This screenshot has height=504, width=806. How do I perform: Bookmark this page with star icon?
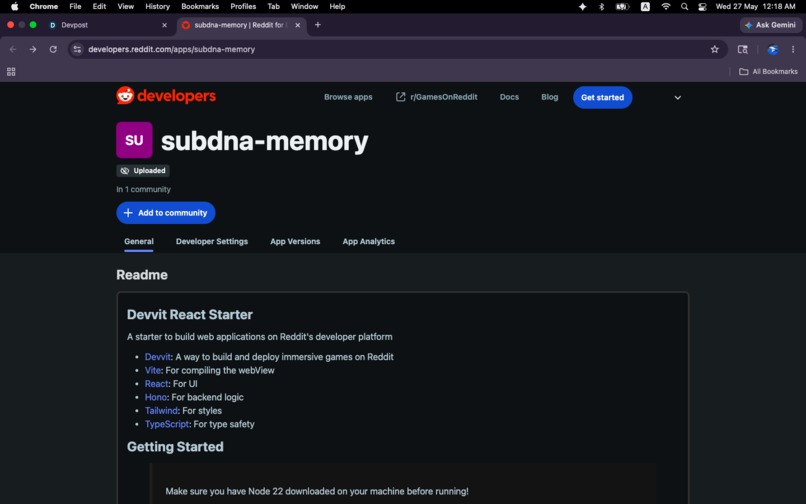(x=715, y=49)
